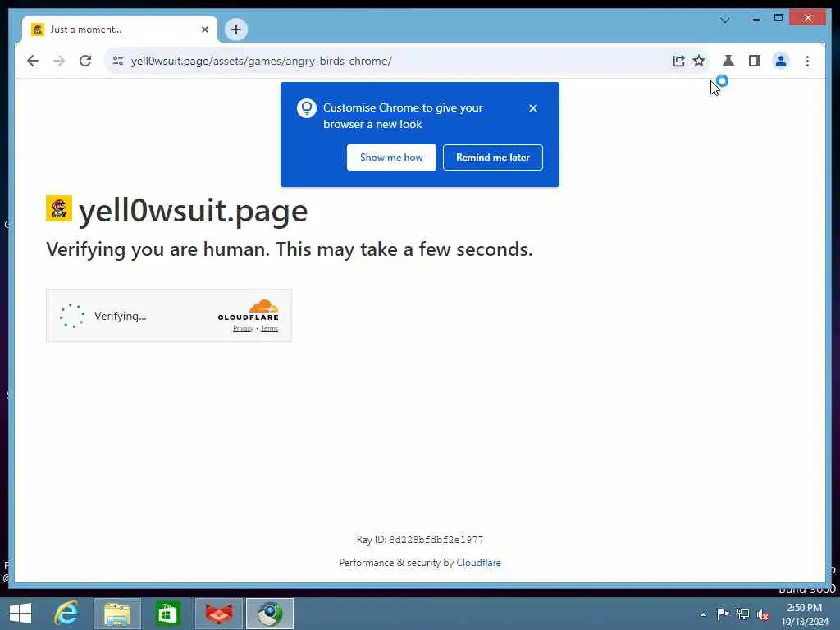Click the forward navigation arrow
This screenshot has width=840, height=630.
[59, 61]
